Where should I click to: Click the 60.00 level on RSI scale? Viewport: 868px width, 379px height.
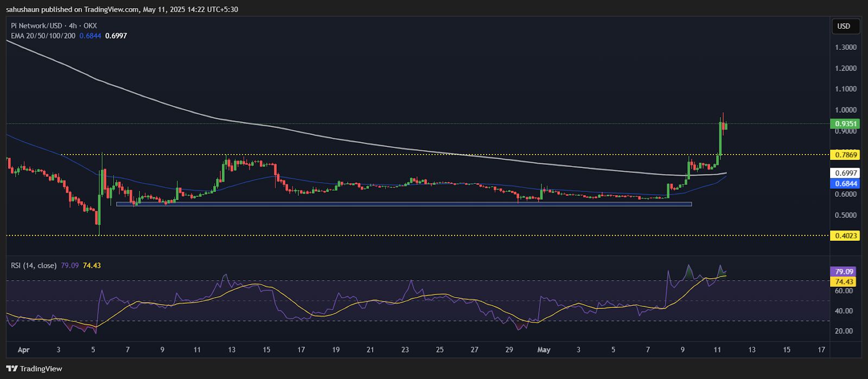tap(844, 291)
